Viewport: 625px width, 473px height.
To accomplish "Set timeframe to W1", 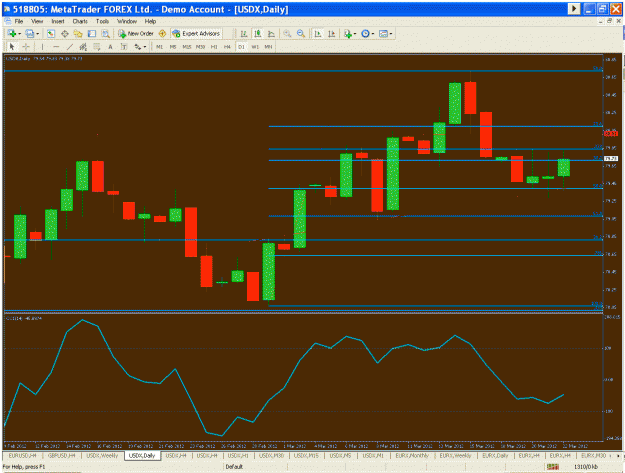I will coord(255,47).
